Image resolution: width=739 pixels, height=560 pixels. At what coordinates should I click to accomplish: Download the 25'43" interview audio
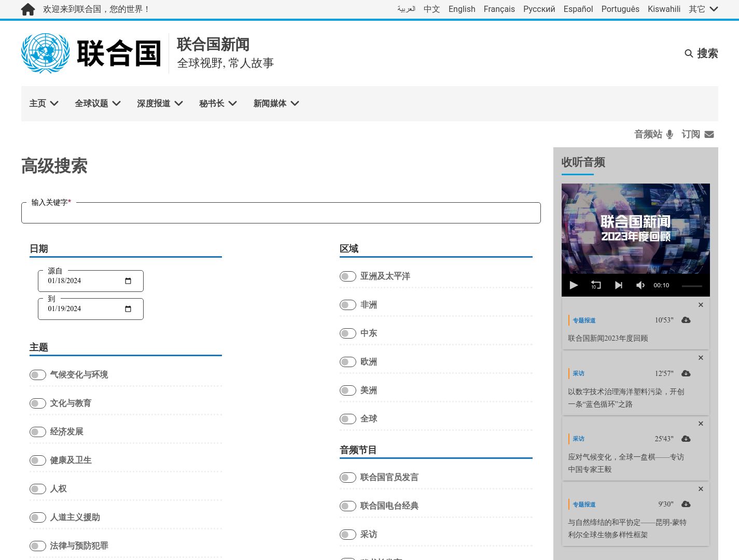686,439
